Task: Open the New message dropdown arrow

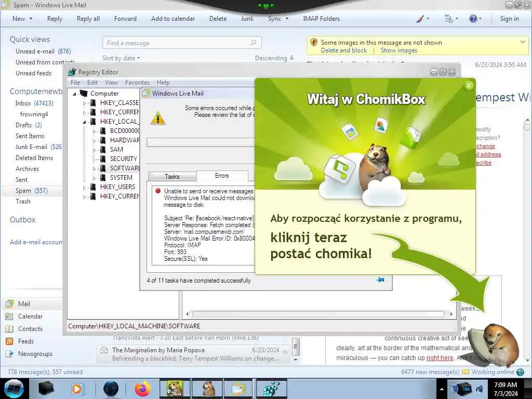Action: coord(31,19)
